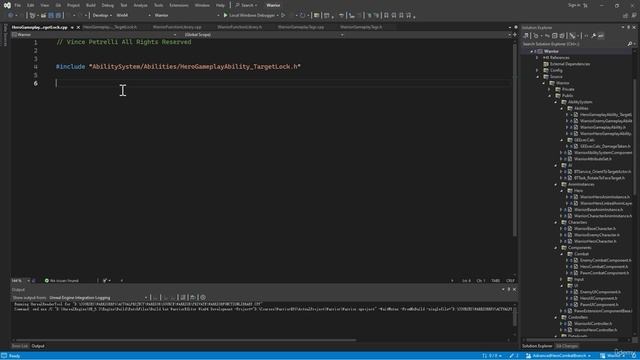Image resolution: width=640 pixels, height=360 pixels.
Task: Open the Build menu
Action: pyautogui.click(x=91, y=5)
